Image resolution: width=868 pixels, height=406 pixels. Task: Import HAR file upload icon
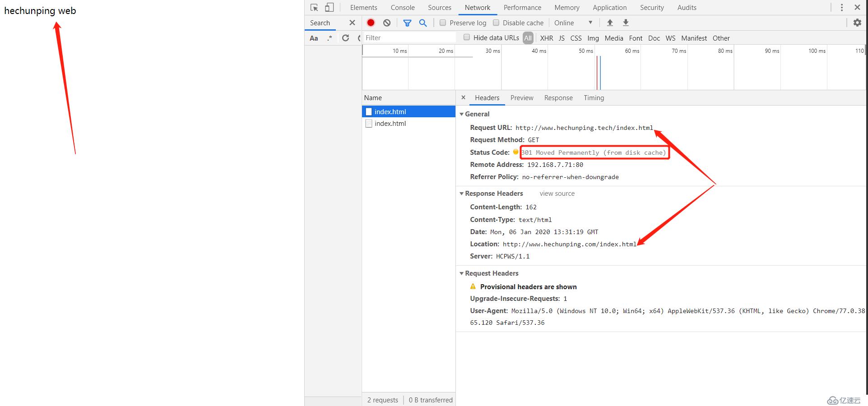click(x=610, y=23)
